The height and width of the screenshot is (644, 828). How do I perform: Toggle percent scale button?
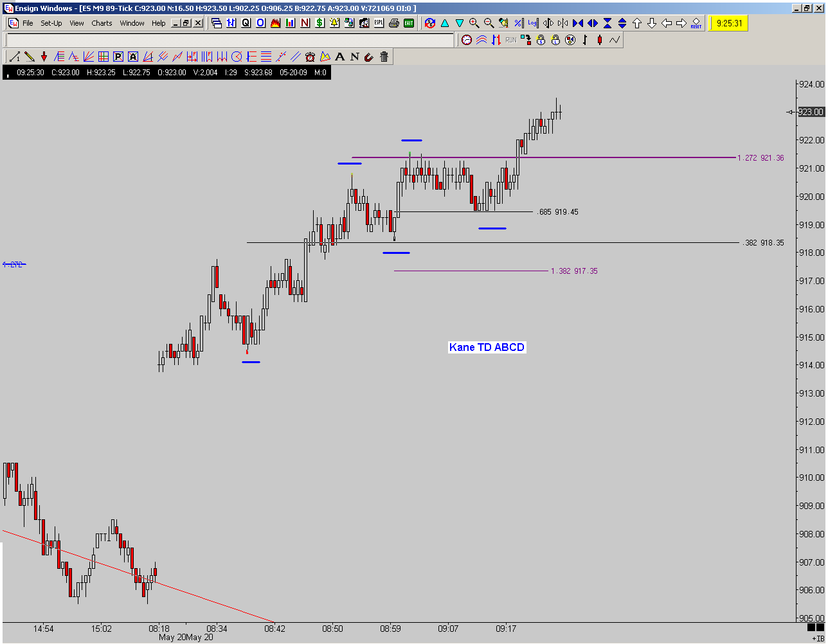(519, 23)
